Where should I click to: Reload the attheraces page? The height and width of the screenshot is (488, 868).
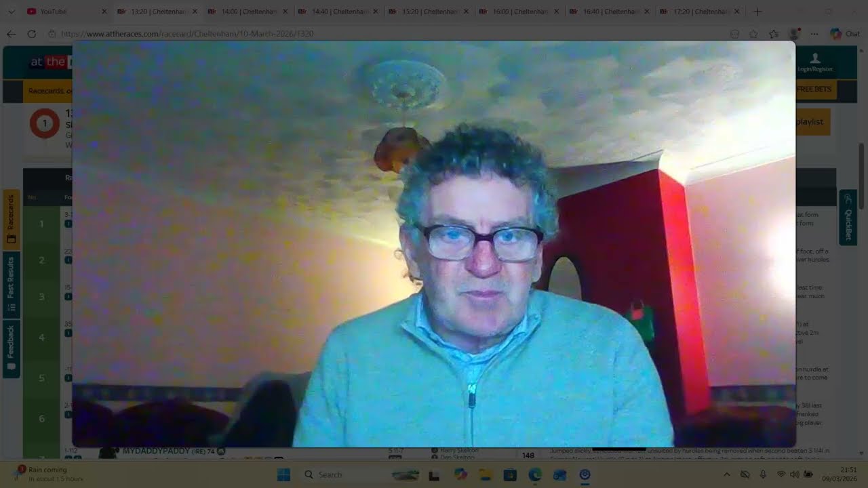[31, 34]
